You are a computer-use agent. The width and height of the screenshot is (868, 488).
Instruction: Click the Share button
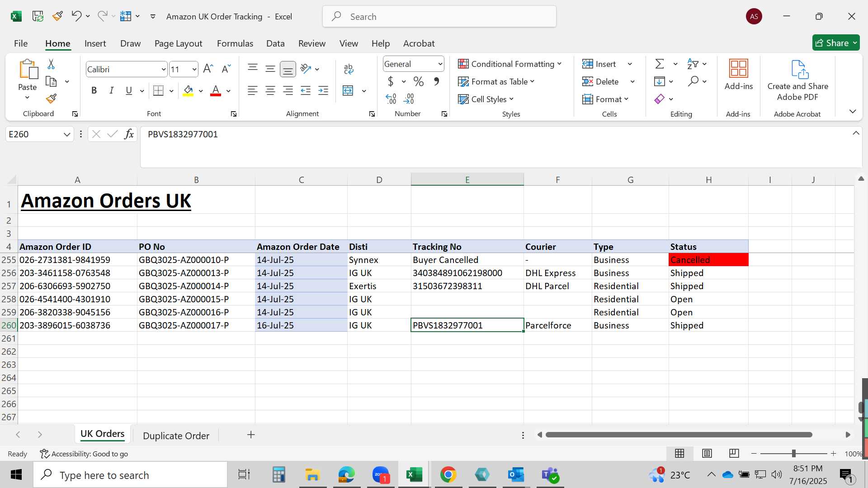click(835, 43)
